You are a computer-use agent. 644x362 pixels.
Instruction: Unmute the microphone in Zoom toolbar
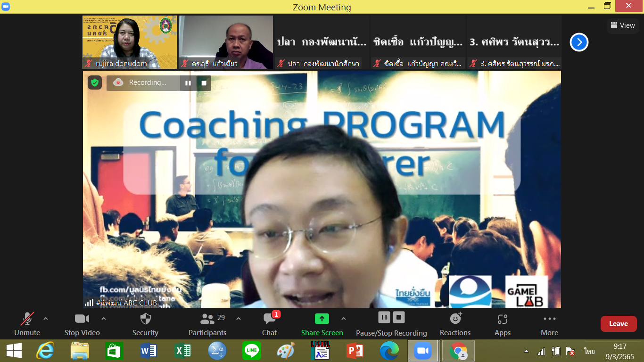27,324
